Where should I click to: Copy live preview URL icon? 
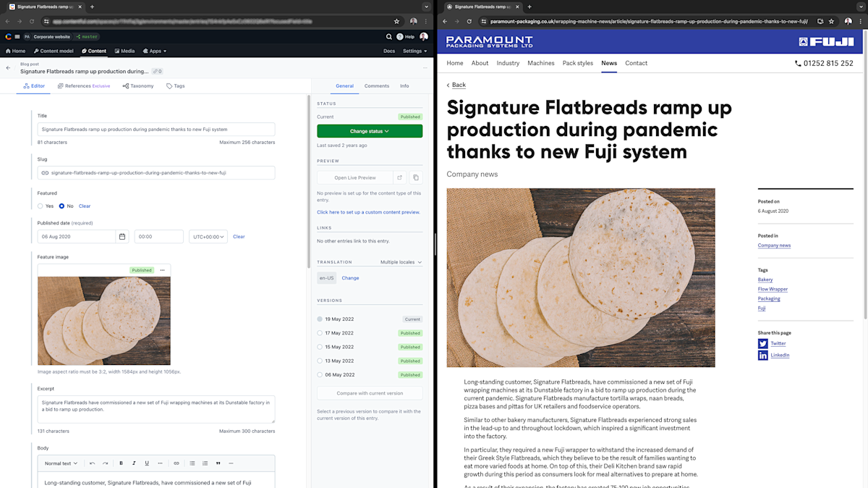pyautogui.click(x=416, y=177)
